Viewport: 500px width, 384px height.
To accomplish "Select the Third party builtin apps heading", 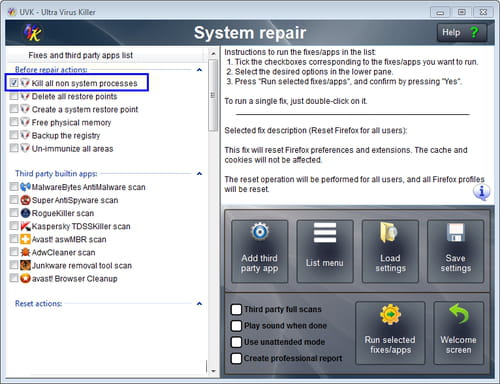I will point(56,173).
